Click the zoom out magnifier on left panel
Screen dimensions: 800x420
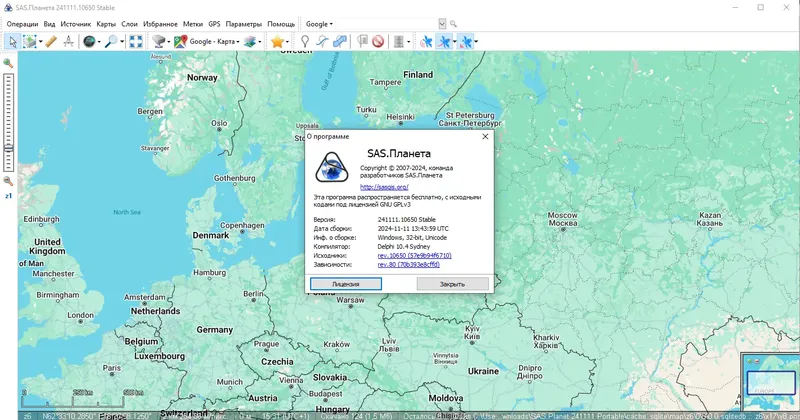click(8, 181)
